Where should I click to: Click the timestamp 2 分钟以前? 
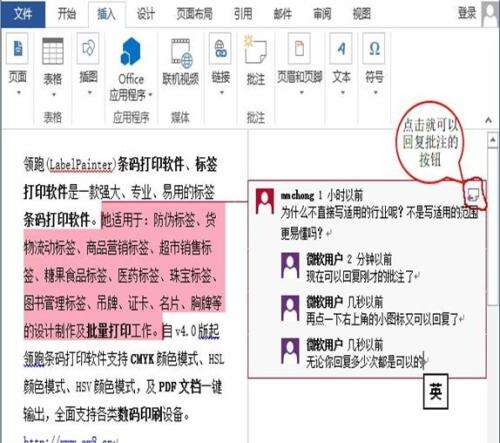(x=369, y=259)
